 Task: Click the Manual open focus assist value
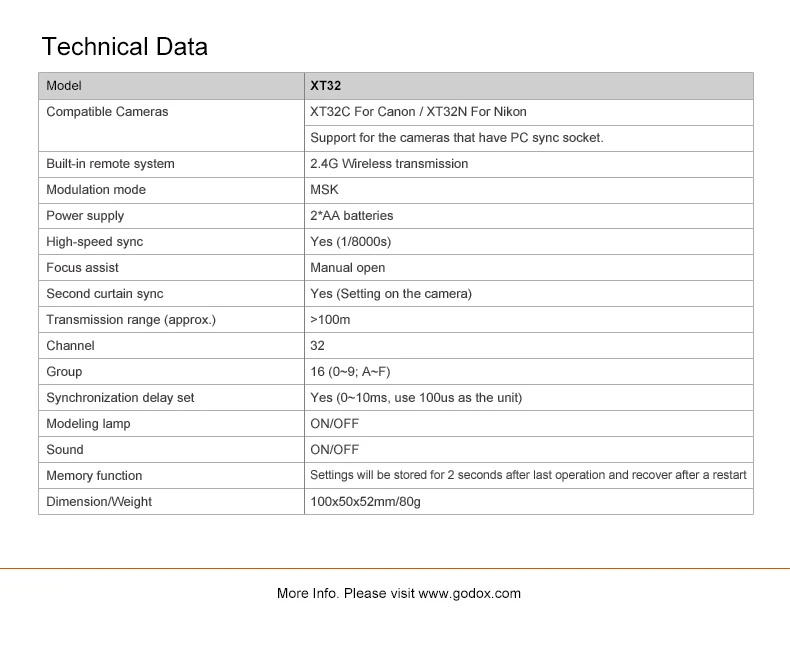(x=347, y=268)
